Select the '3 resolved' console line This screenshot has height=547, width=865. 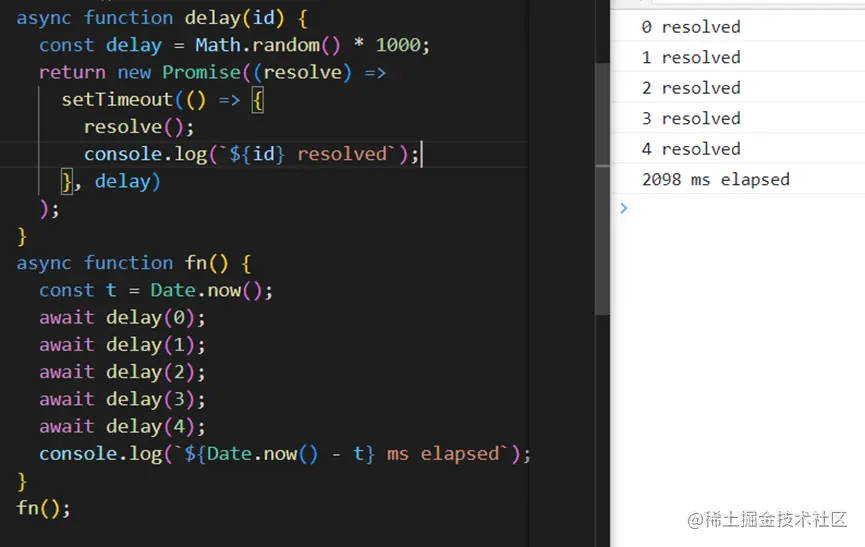(691, 119)
